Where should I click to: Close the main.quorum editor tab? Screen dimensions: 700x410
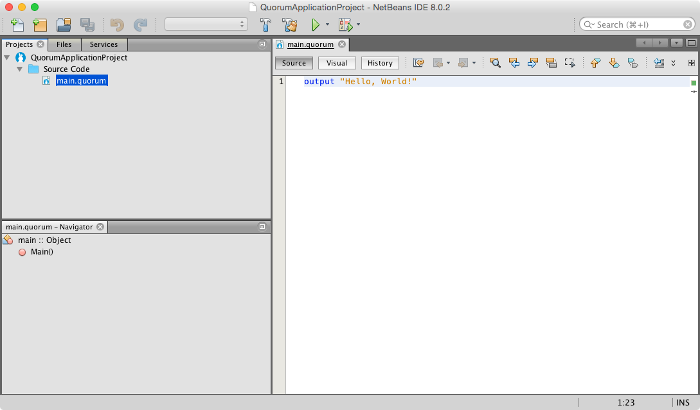342,44
